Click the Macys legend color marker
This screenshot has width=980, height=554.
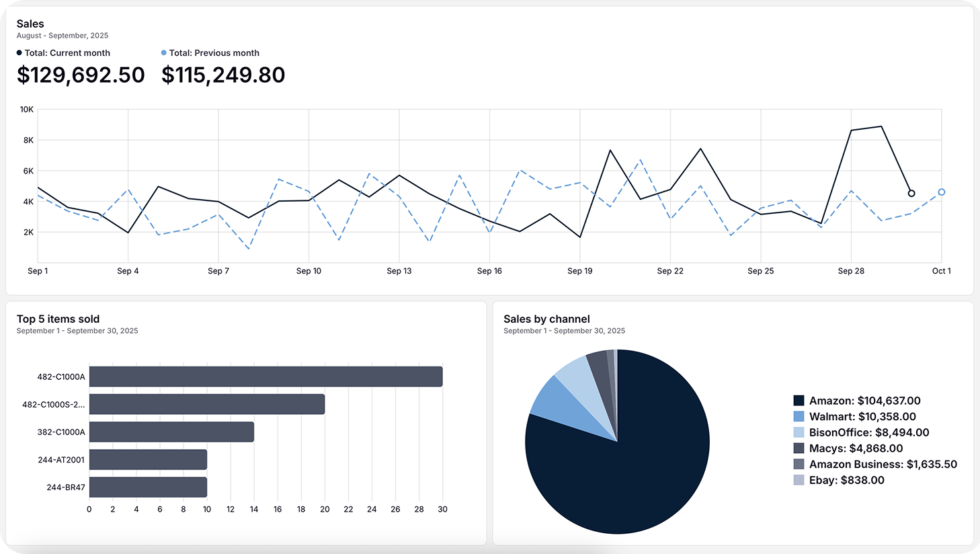(800, 448)
